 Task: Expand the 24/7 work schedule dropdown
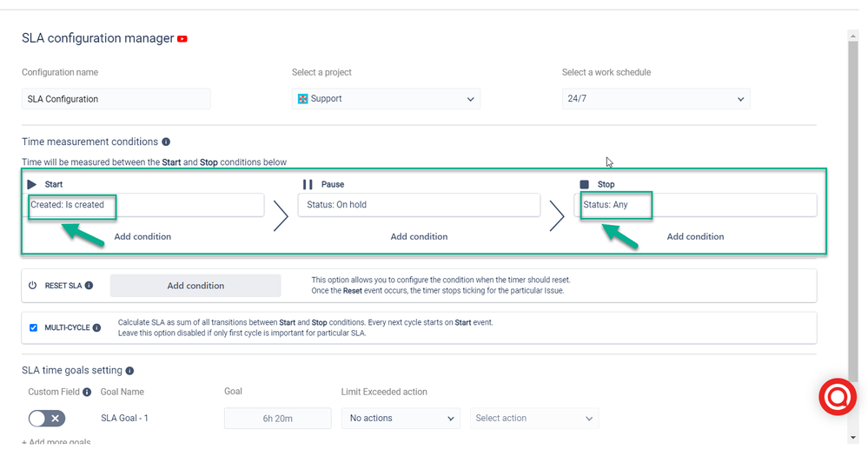coord(656,99)
